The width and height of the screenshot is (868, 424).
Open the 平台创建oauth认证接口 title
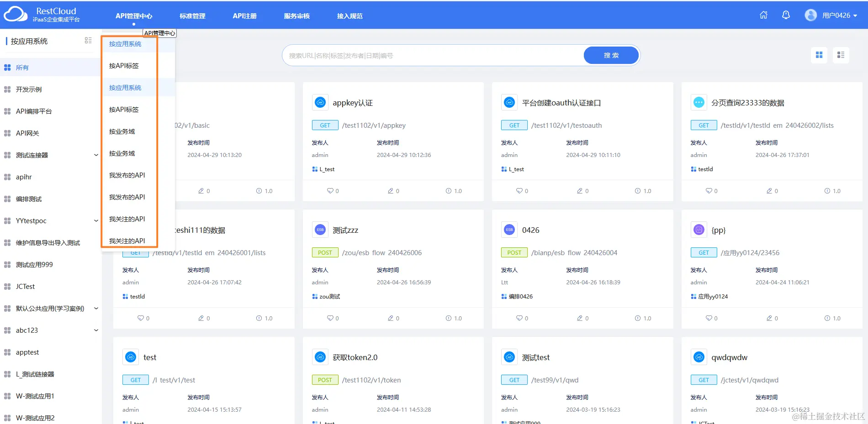pyautogui.click(x=561, y=103)
